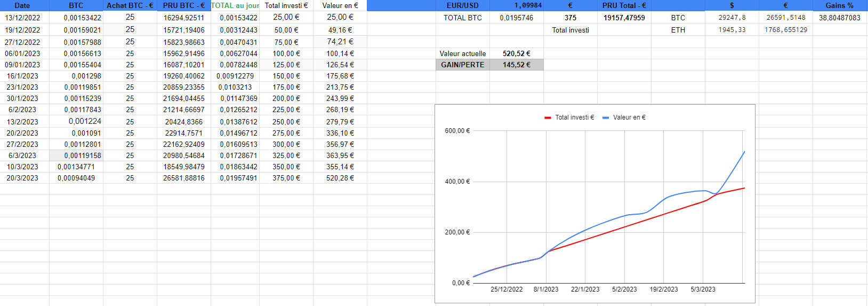Click the invested amount 50,00 €
The height and width of the screenshot is (306, 868).
coord(286,30)
